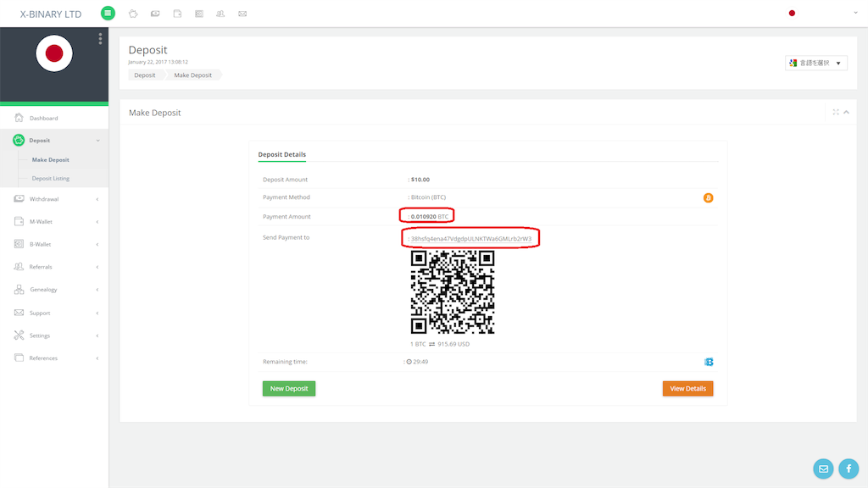Screen dimensions: 868x488
Task: Expand the Withdrawal sidebar menu
Action: (54, 199)
